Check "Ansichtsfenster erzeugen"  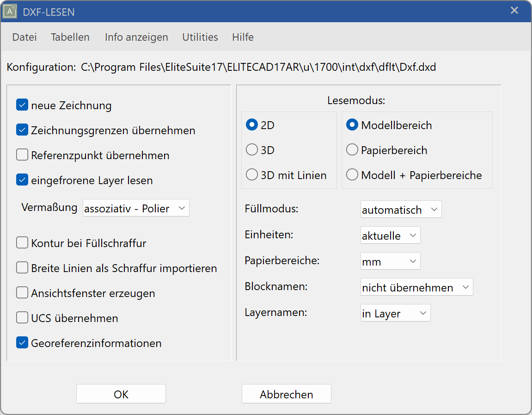(x=22, y=292)
